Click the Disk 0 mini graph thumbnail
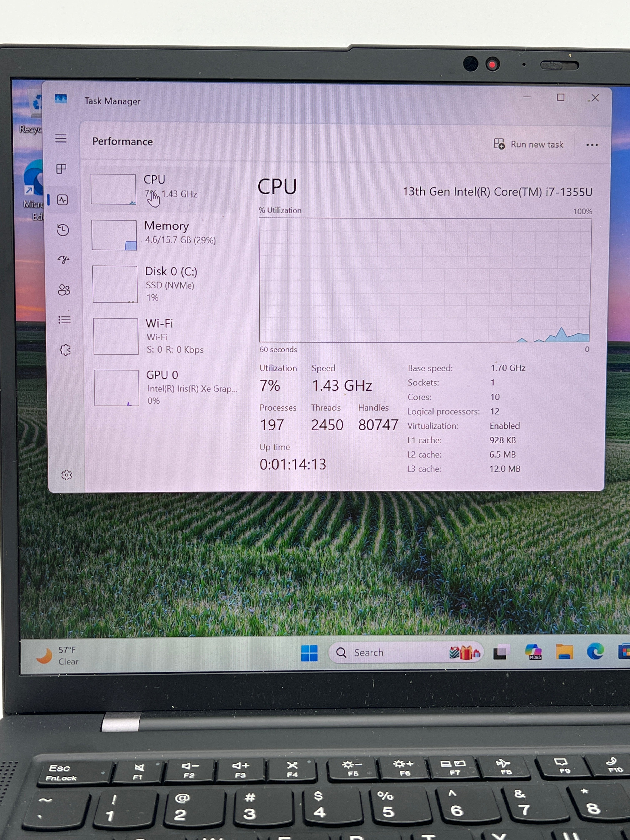The height and width of the screenshot is (840, 630). click(115, 284)
